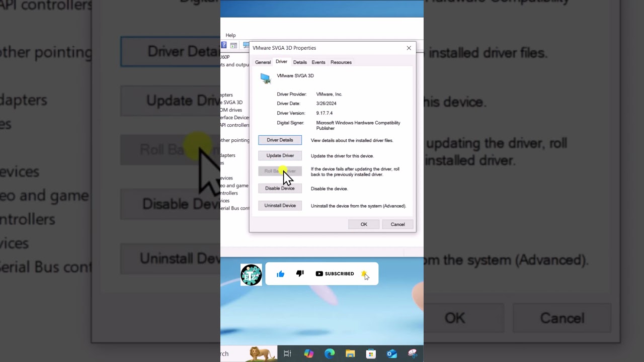Image resolution: width=644 pixels, height=362 pixels.
Task: Open Outlook from the taskbar
Action: coord(391,353)
